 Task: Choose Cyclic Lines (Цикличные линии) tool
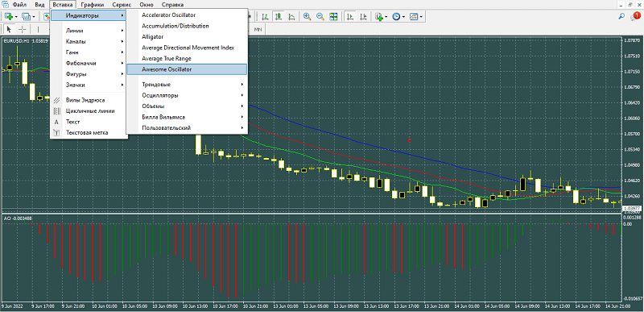tap(90, 111)
